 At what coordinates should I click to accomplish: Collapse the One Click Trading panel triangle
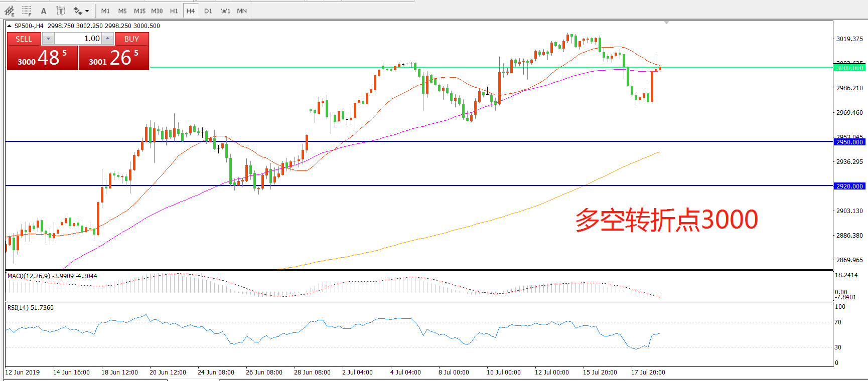tap(9, 26)
